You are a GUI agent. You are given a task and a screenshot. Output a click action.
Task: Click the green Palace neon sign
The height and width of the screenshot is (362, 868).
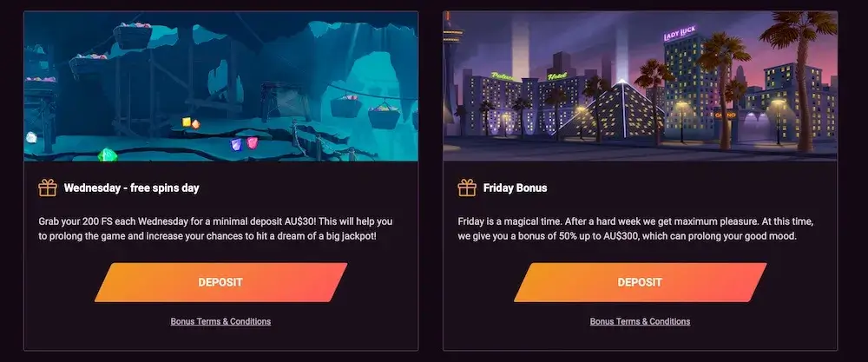[503, 76]
